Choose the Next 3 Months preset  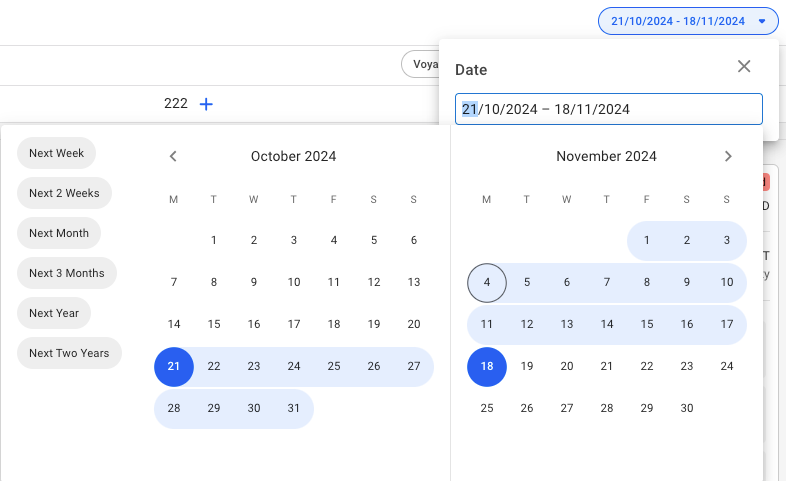point(67,273)
